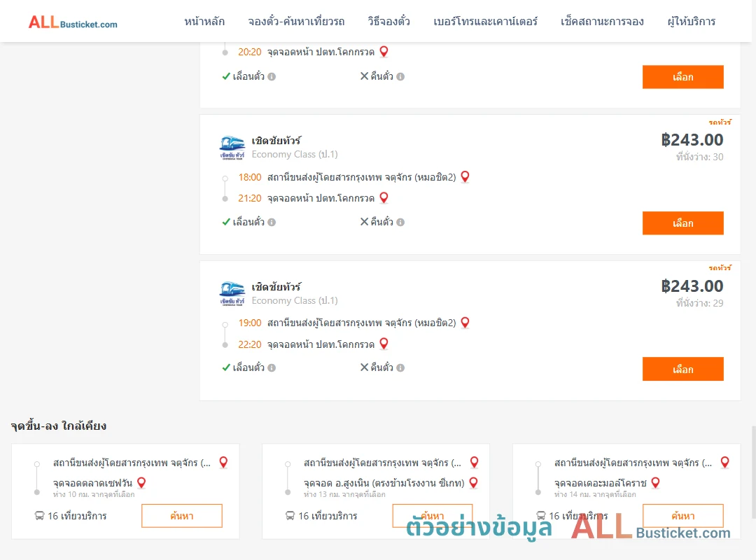Open map pin for จุดจอดเดอะมอลล์โคราช
This screenshot has width=756, height=560.
click(x=655, y=482)
